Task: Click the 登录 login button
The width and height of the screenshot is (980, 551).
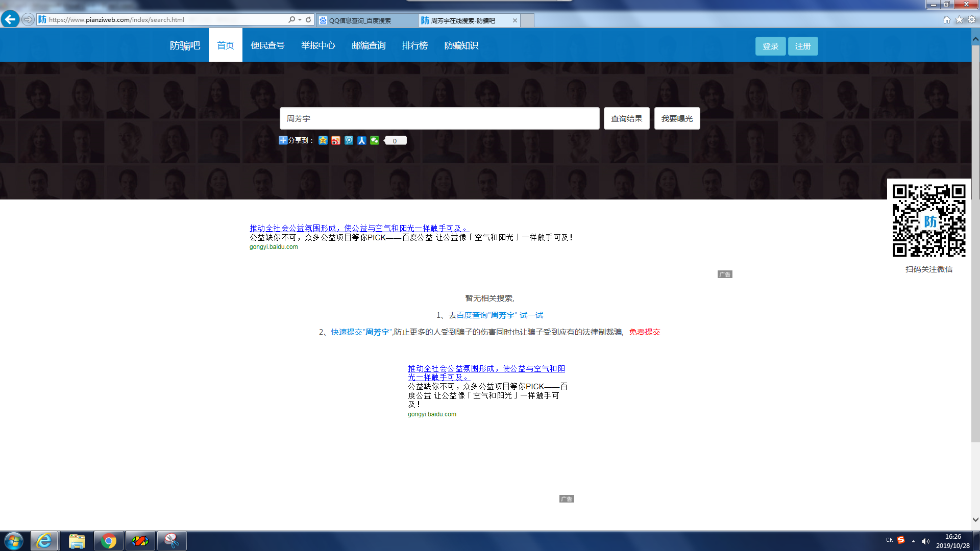Action: 770,46
